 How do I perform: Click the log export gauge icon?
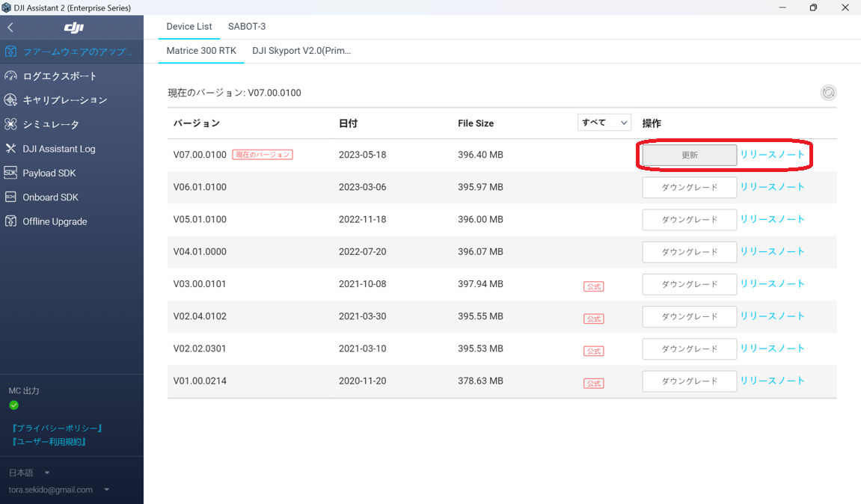click(x=10, y=76)
